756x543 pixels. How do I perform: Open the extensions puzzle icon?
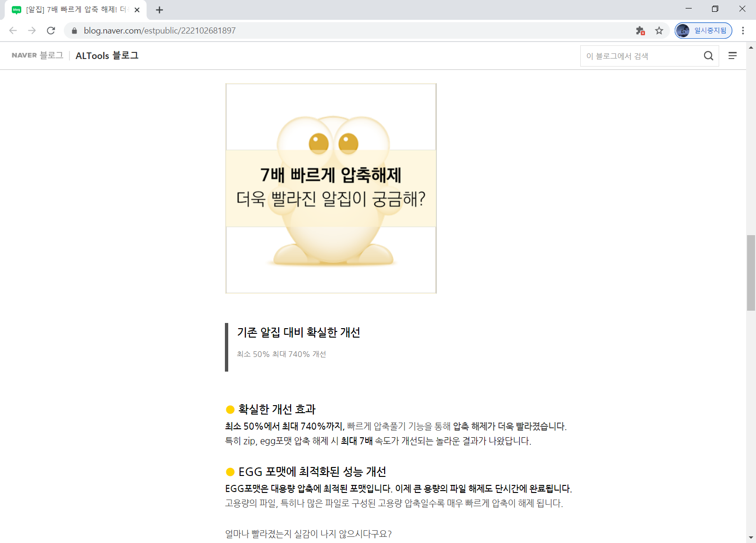coord(640,31)
